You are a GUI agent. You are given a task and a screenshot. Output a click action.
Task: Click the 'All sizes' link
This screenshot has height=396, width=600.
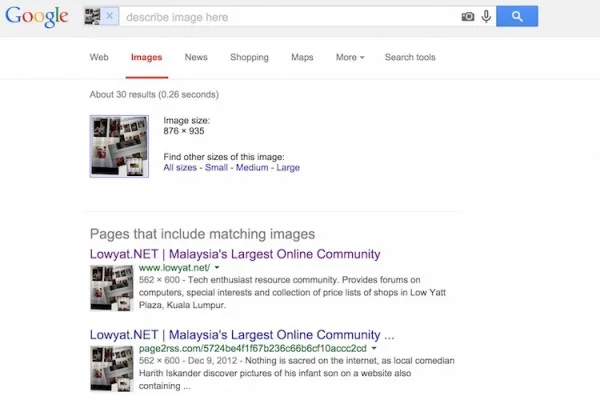(x=180, y=168)
